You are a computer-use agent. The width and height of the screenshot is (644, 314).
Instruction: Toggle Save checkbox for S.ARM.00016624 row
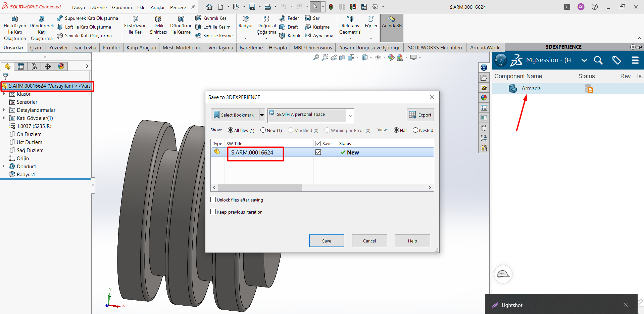tap(318, 152)
